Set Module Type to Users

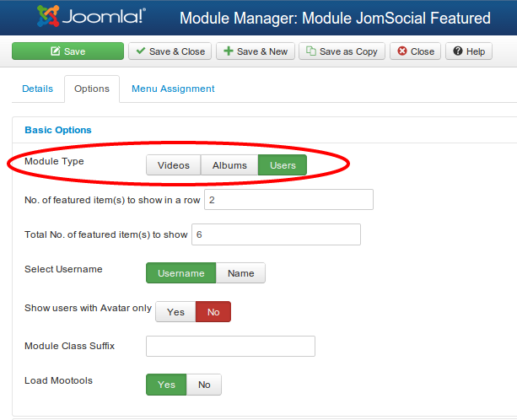(283, 164)
